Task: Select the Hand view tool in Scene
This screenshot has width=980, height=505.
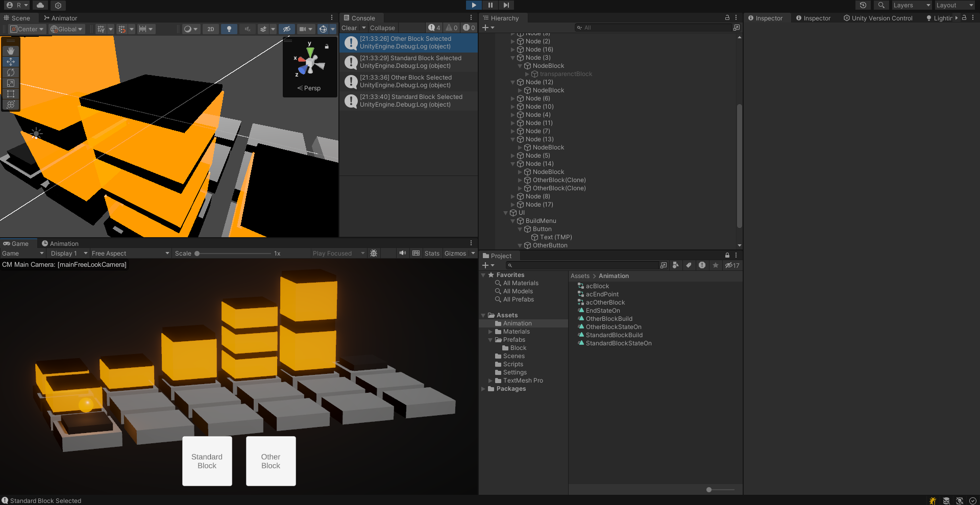Action: (11, 51)
